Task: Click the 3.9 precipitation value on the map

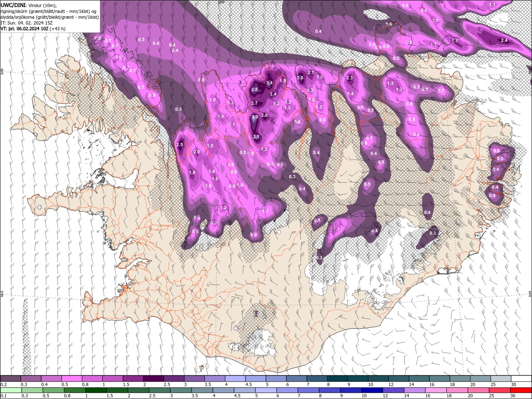Action: point(255,117)
